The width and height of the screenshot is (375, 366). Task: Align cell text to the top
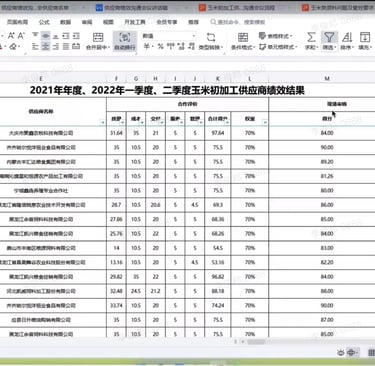[x=35, y=36]
